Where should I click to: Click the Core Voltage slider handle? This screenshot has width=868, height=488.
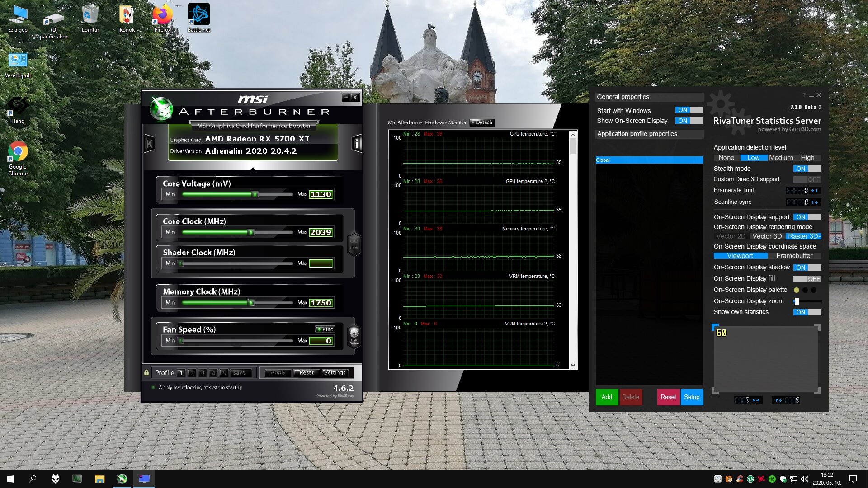pos(255,194)
